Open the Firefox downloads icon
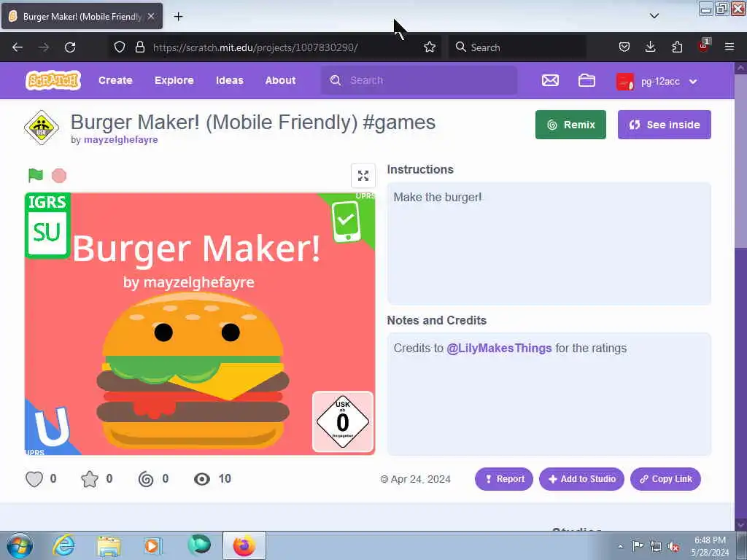747x560 pixels. (x=650, y=47)
